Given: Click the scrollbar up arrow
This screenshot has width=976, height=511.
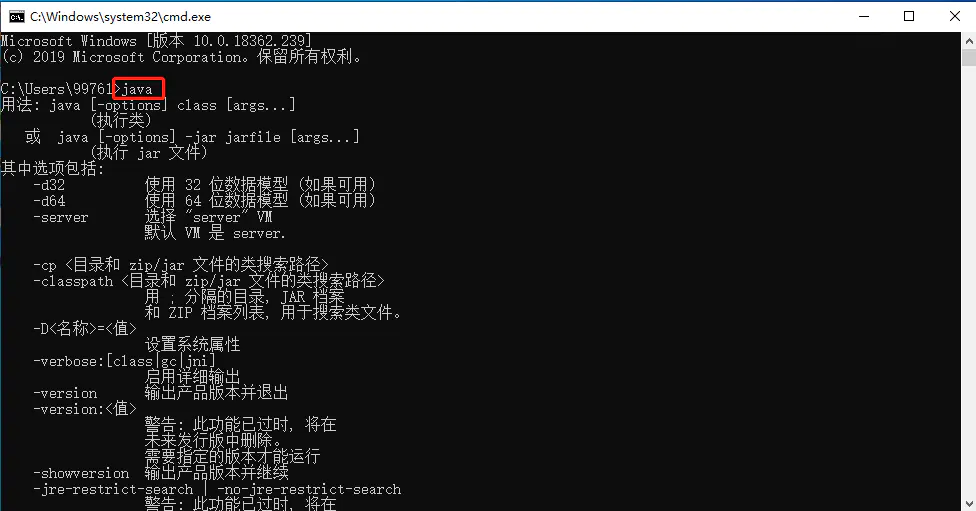Looking at the screenshot, I should pyautogui.click(x=969, y=40).
